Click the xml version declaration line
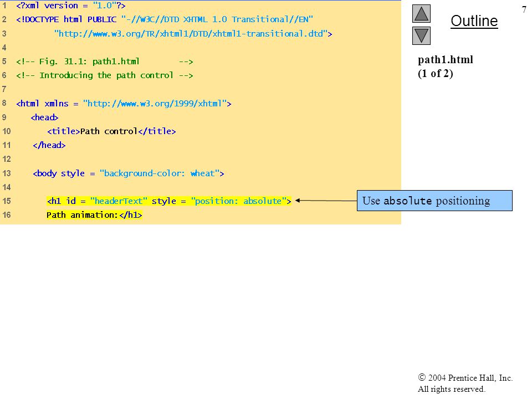This screenshot has height=399, width=532. click(x=71, y=6)
